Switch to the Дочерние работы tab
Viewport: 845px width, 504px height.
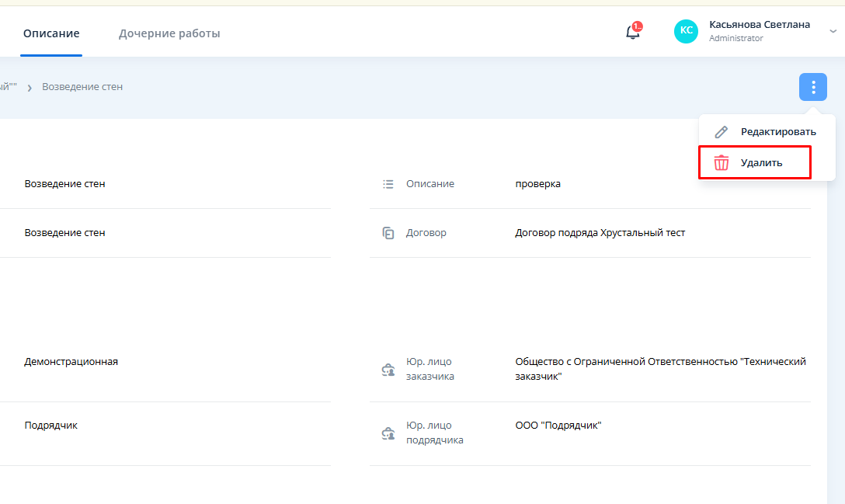click(x=169, y=33)
